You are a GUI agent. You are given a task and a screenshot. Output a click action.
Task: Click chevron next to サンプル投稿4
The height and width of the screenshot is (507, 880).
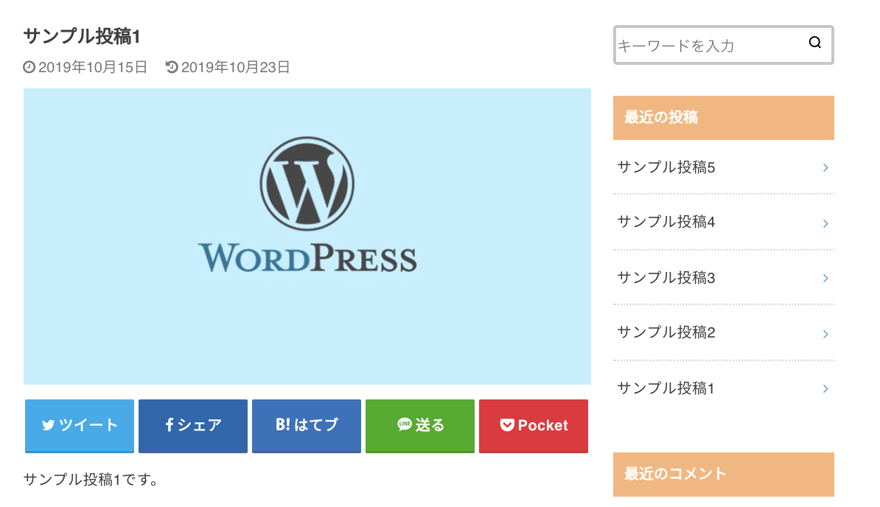coord(825,223)
